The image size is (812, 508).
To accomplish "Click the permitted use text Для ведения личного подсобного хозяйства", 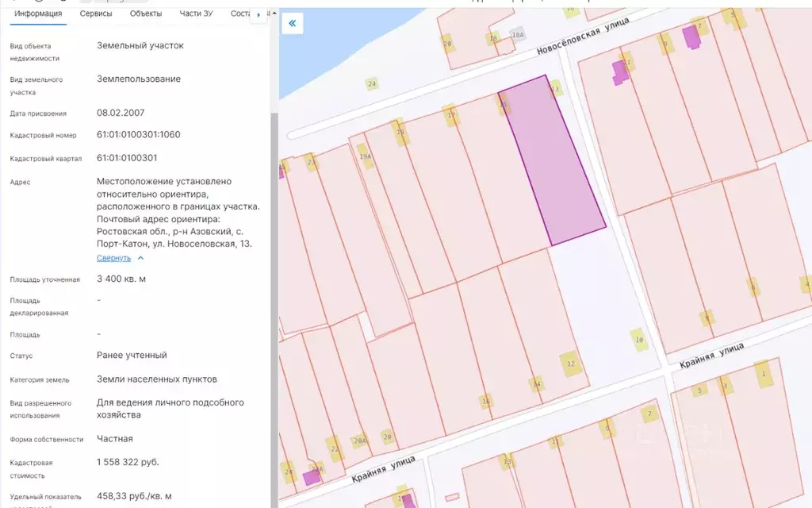I will tap(170, 409).
